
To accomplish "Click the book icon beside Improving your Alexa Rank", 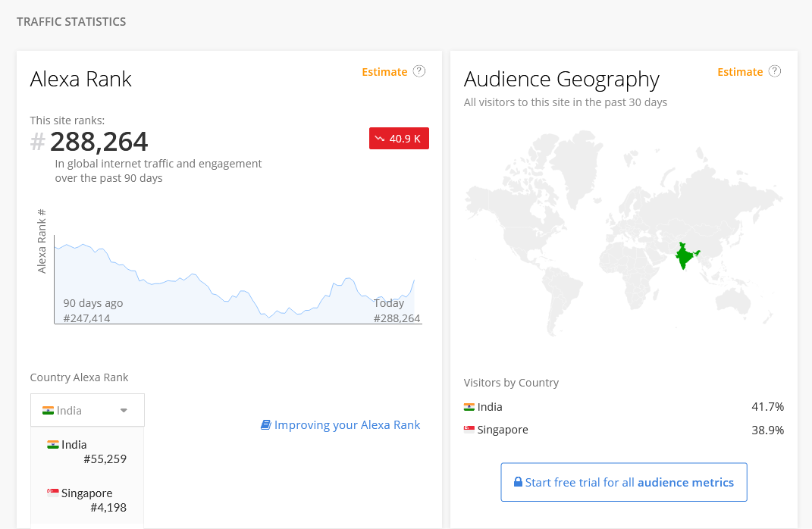I will pyautogui.click(x=265, y=425).
